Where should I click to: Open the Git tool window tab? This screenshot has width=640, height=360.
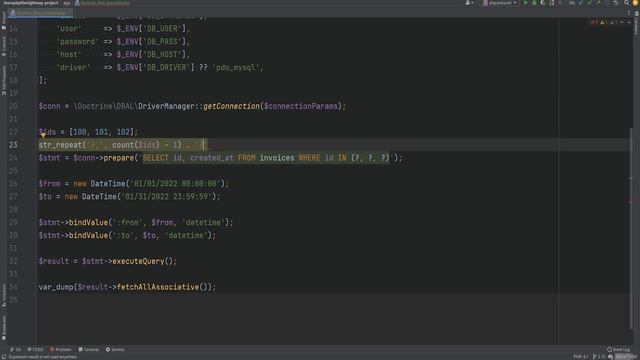point(16,349)
